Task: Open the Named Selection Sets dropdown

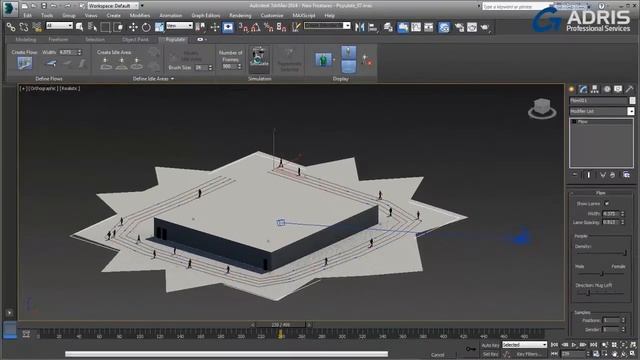Action: (x=327, y=26)
